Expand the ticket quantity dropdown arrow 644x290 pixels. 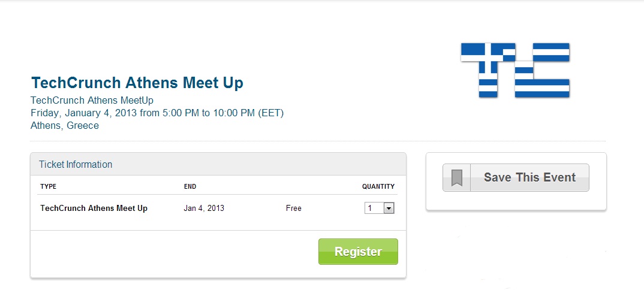(389, 209)
